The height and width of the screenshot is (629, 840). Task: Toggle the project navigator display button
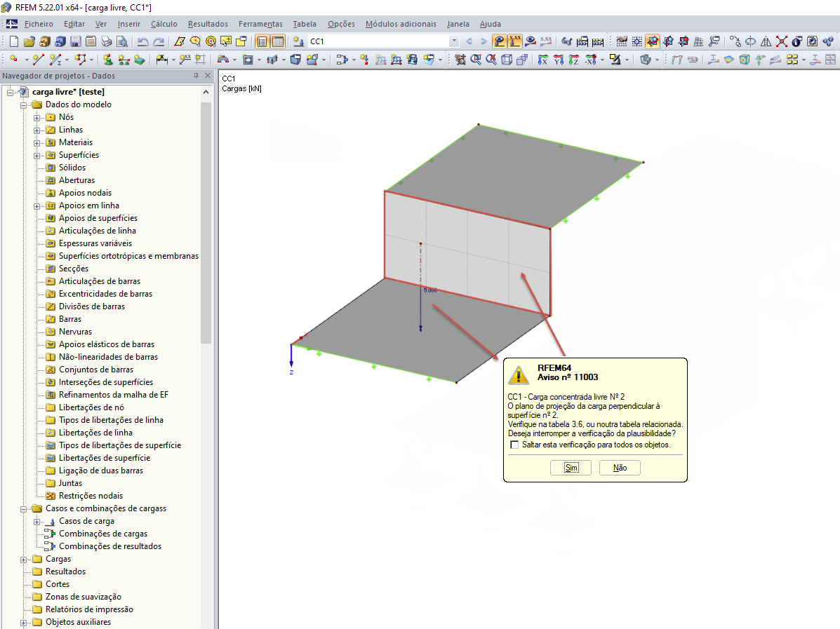point(262,41)
